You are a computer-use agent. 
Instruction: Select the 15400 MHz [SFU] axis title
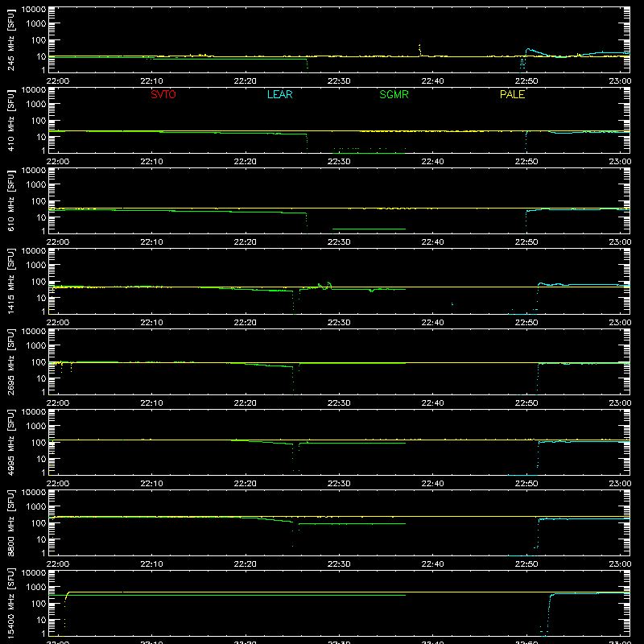point(11,603)
